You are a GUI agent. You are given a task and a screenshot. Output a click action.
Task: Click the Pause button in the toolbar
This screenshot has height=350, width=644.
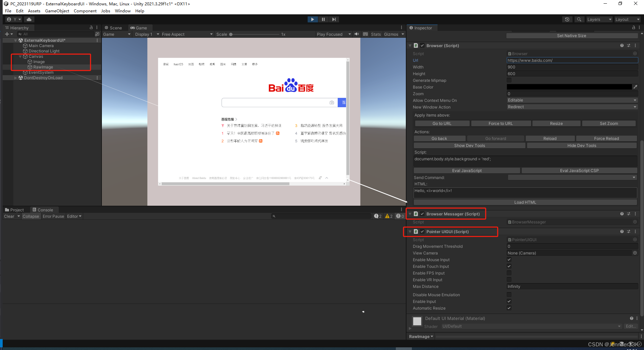[323, 19]
